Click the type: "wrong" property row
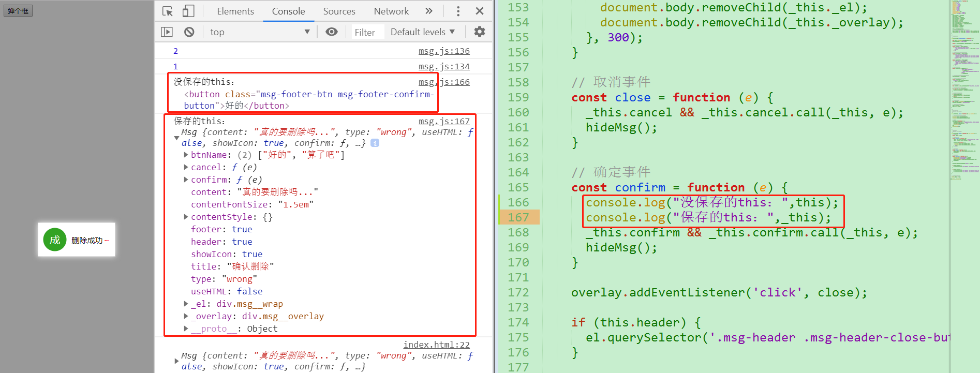980x373 pixels. pyautogui.click(x=224, y=279)
